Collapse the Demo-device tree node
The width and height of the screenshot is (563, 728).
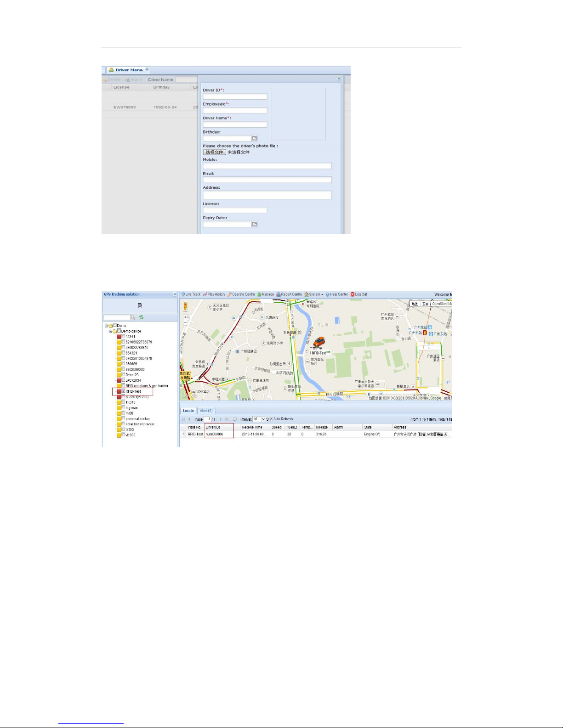110,331
